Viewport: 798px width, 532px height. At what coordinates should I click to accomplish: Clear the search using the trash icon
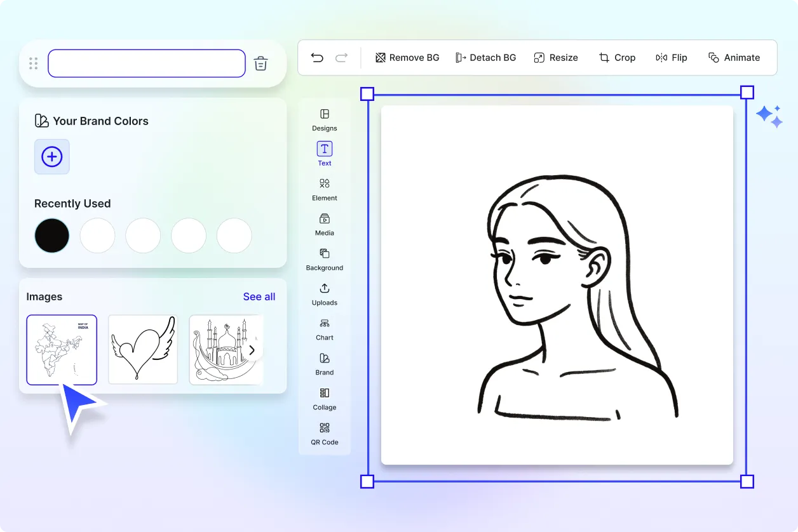(260, 63)
